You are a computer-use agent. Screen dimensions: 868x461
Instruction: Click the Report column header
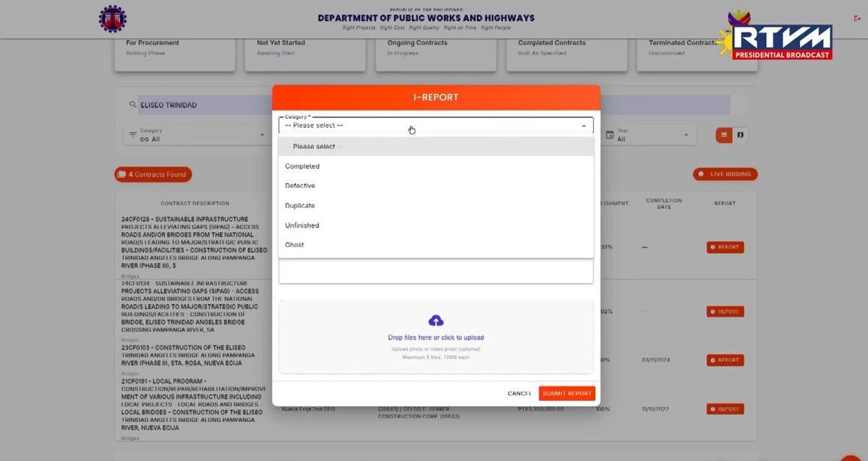click(725, 204)
